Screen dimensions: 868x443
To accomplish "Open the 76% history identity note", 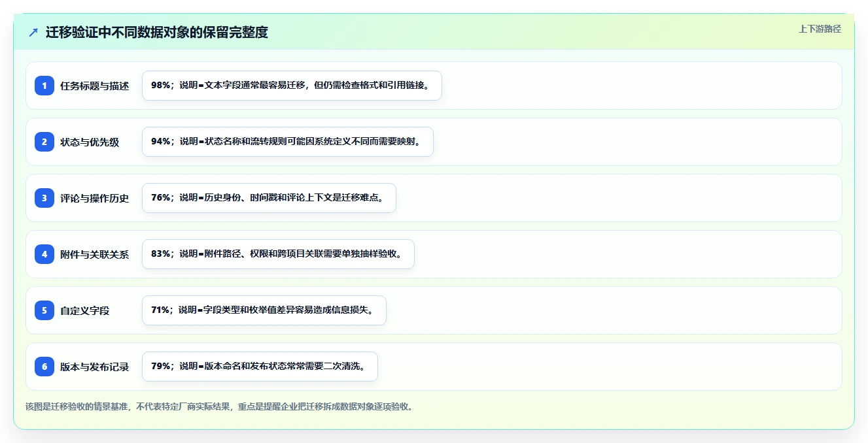I will click(269, 198).
